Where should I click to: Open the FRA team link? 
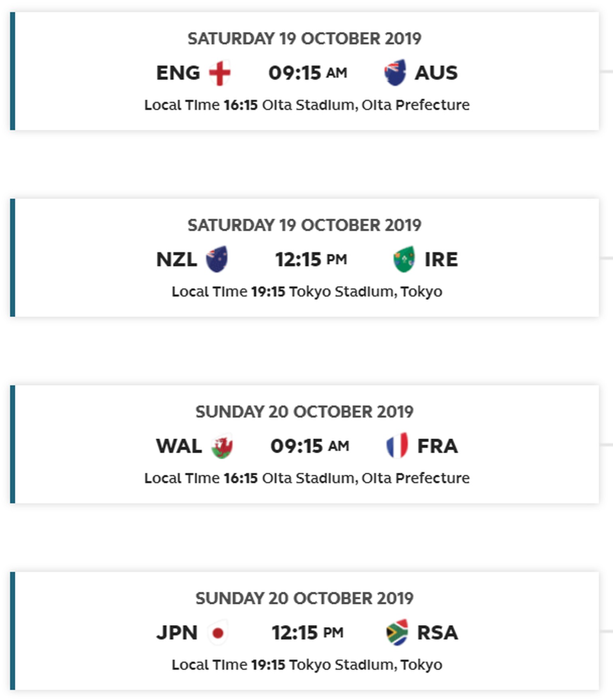point(437,446)
